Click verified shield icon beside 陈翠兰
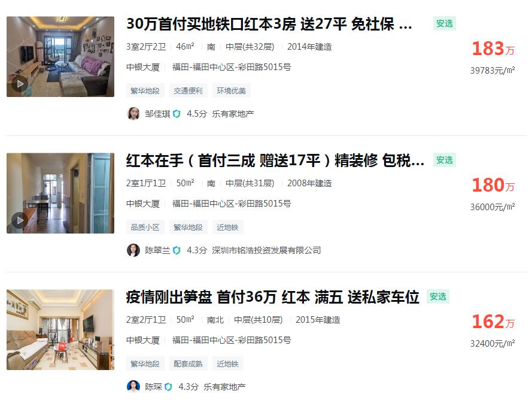 (x=177, y=250)
